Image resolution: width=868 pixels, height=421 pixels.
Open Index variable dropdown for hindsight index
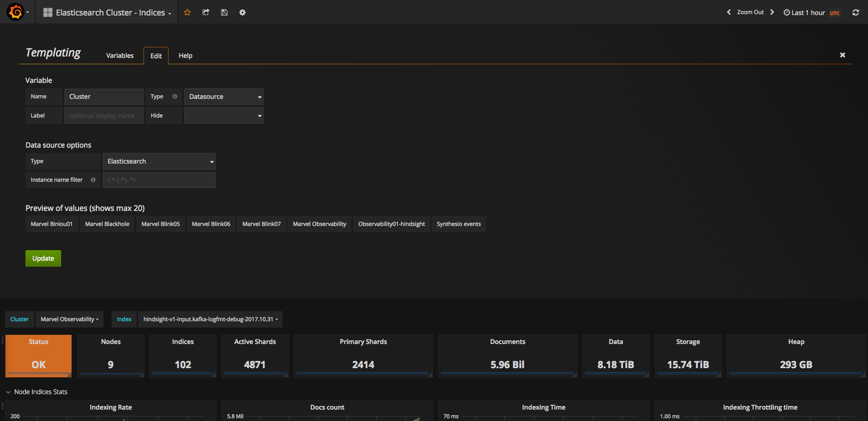[x=210, y=319]
